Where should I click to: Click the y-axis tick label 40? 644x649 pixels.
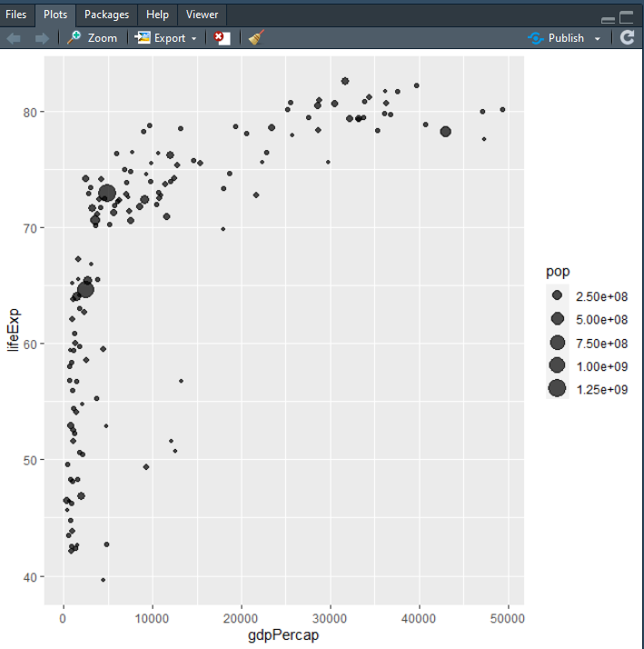30,577
